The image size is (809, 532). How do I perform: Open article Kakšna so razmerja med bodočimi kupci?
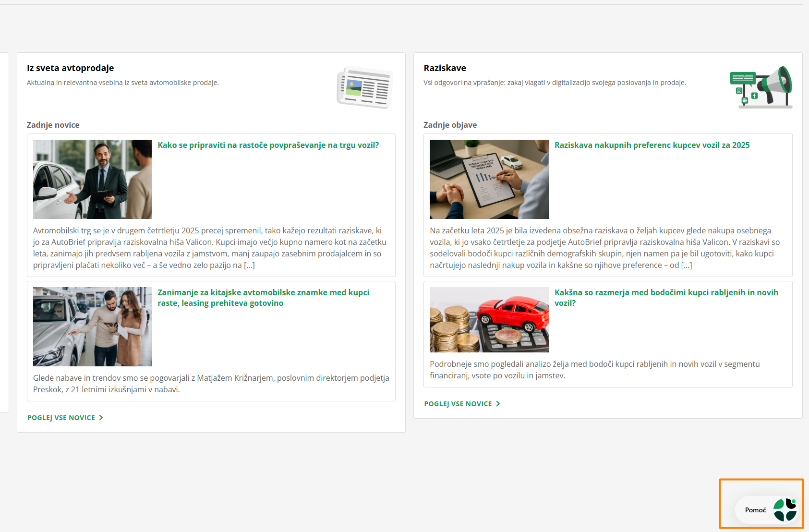click(x=666, y=298)
